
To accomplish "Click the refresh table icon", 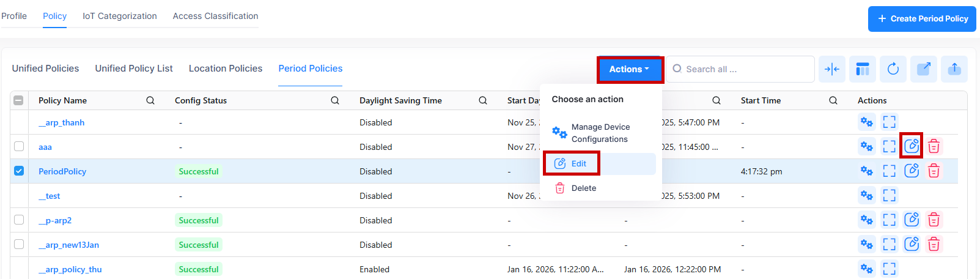I will point(893,69).
